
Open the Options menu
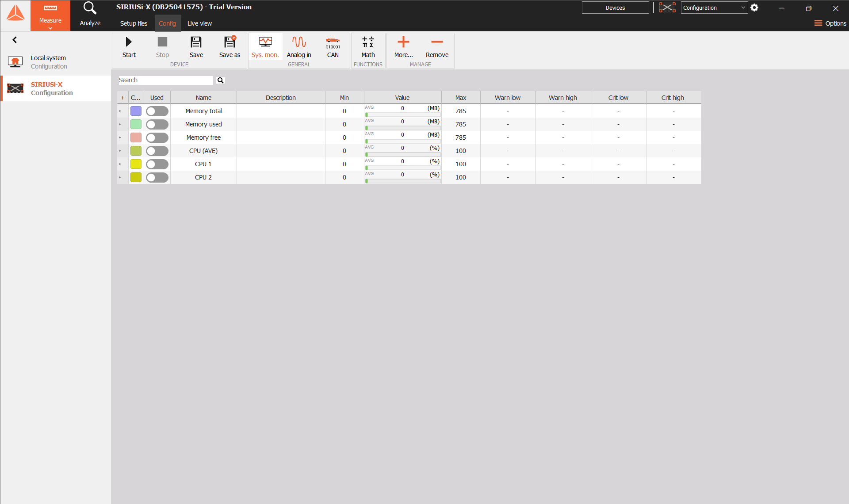(x=830, y=23)
